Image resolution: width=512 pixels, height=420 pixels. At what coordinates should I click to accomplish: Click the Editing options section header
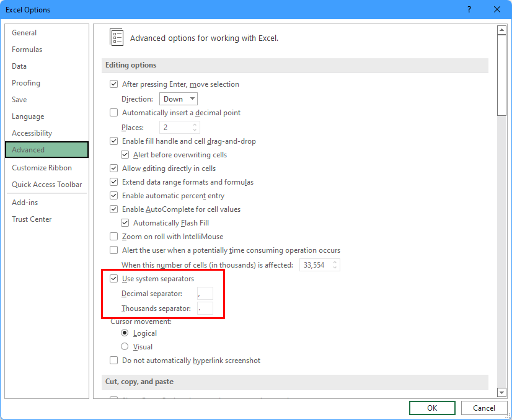coord(295,65)
